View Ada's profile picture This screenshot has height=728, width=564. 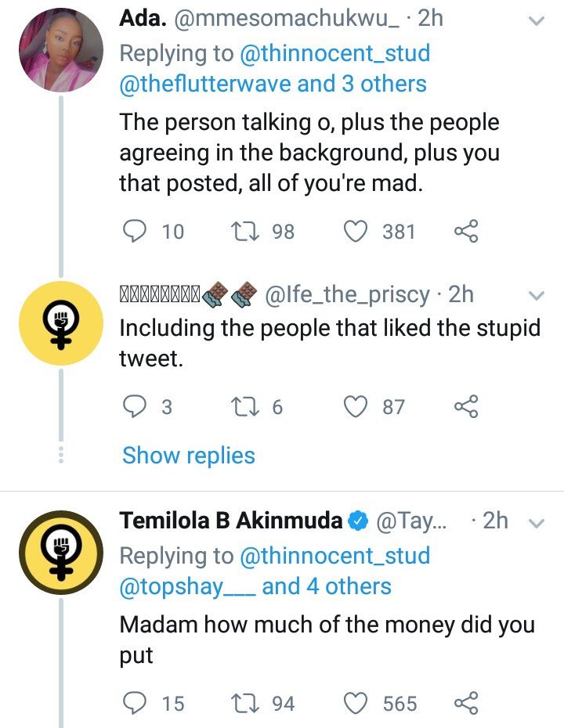[61, 49]
